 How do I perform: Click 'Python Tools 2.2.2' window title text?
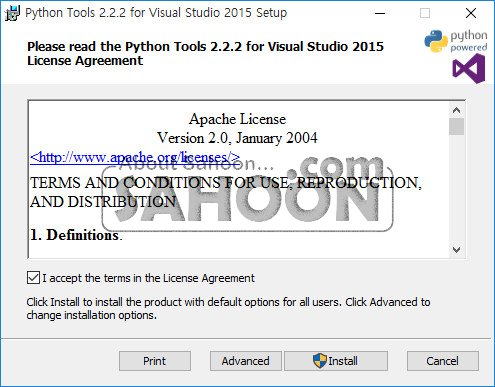[x=156, y=13]
